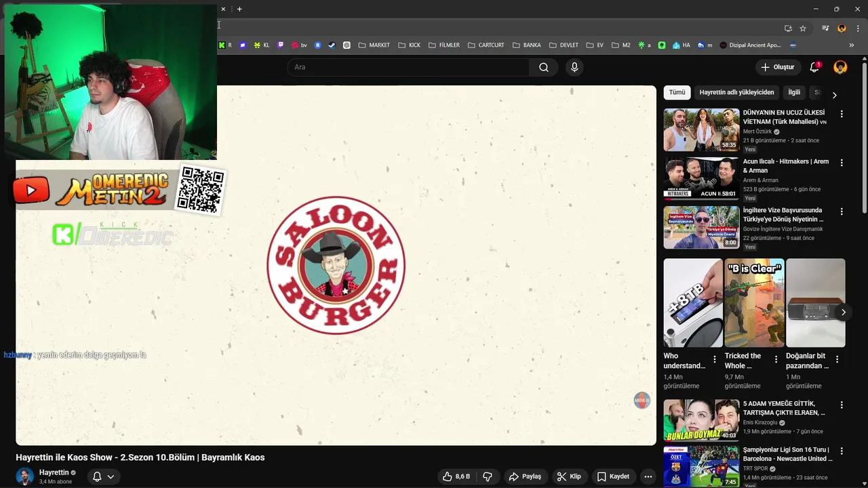Focus the Chrome address bar
Screen dimensions: 868x488
click(x=498, y=28)
